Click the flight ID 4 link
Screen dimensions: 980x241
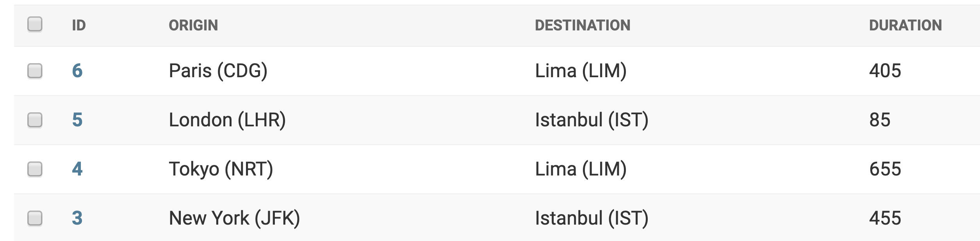point(77,169)
